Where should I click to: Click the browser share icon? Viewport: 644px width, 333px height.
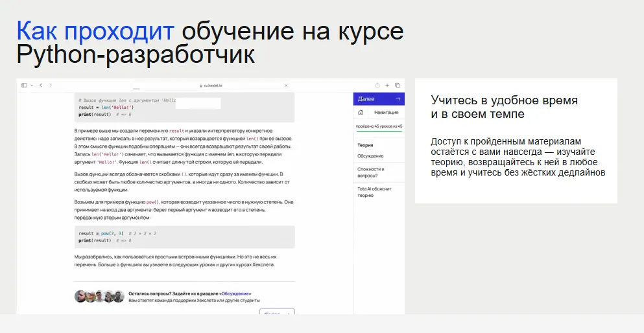pyautogui.click(x=377, y=86)
